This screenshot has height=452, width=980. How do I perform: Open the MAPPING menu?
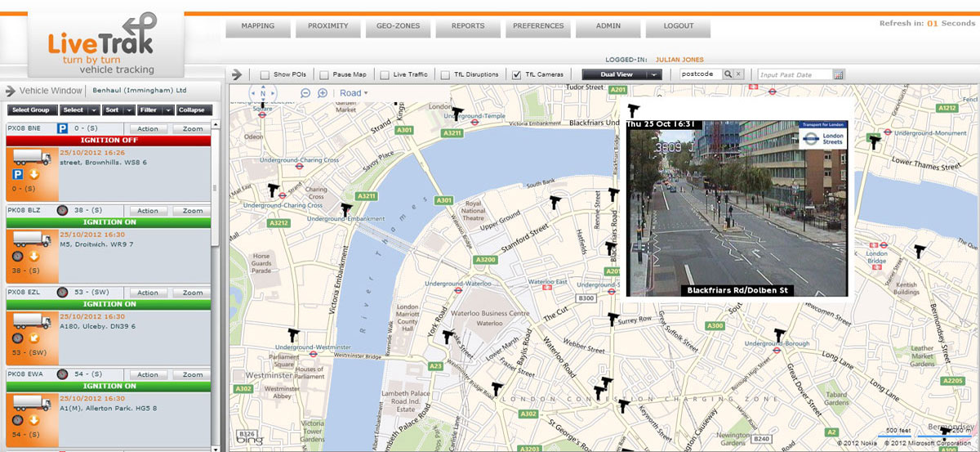(258, 28)
